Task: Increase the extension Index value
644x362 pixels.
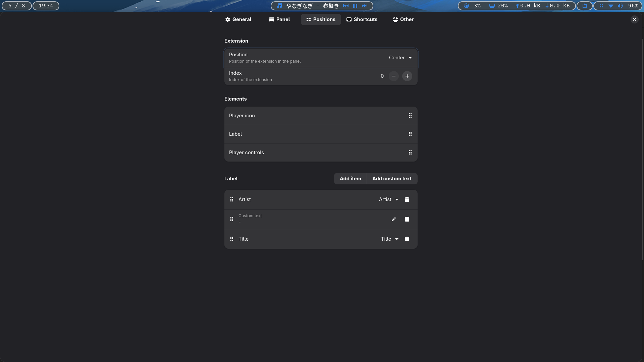Action: pyautogui.click(x=407, y=76)
